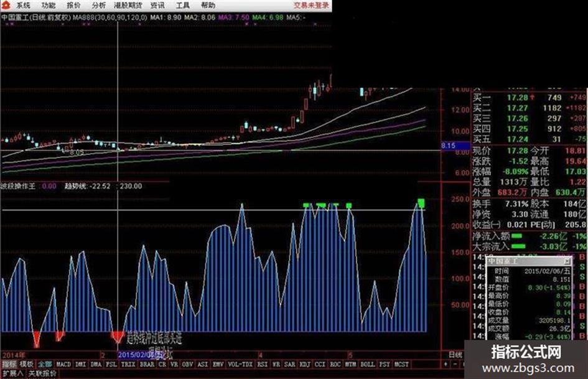Switch to the VR indicator
The height and width of the screenshot is (379, 588).
(x=174, y=364)
